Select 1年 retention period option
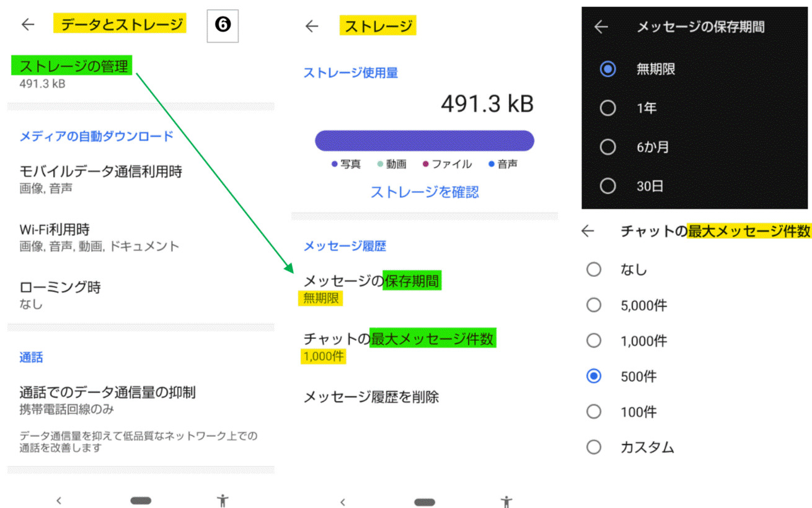The height and width of the screenshot is (508, 812). 608,108
